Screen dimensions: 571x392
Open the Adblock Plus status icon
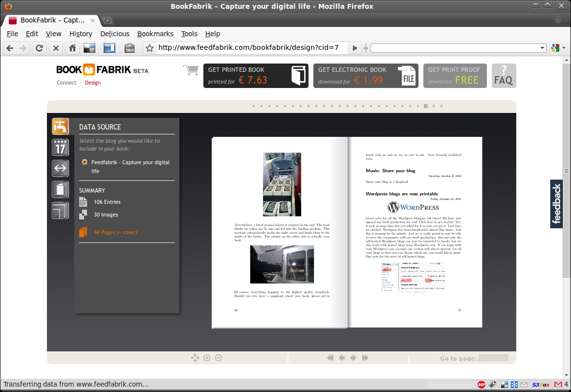click(482, 384)
